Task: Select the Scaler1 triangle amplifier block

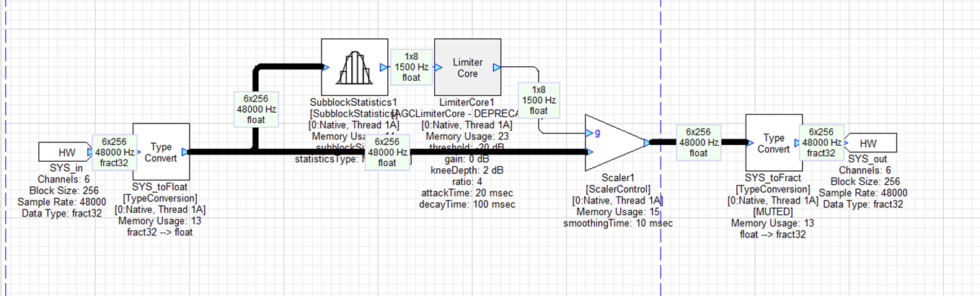Action: click(613, 142)
